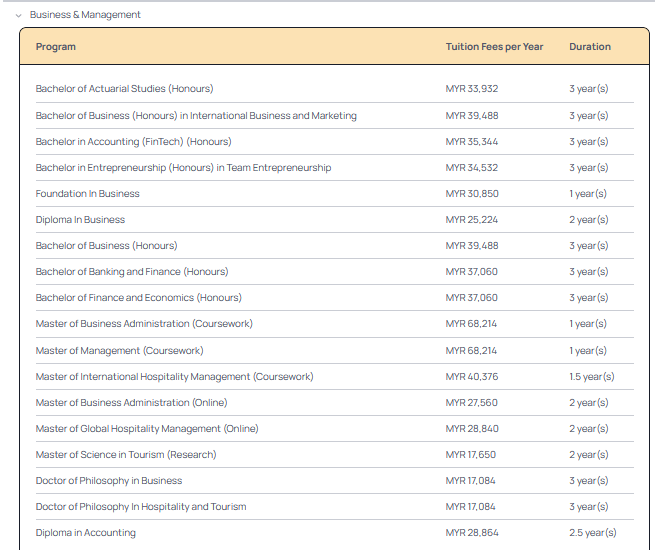Viewport: 661px width, 550px height.
Task: Select Bachelor of Banking and Finance (Honours)
Action: [x=132, y=272]
